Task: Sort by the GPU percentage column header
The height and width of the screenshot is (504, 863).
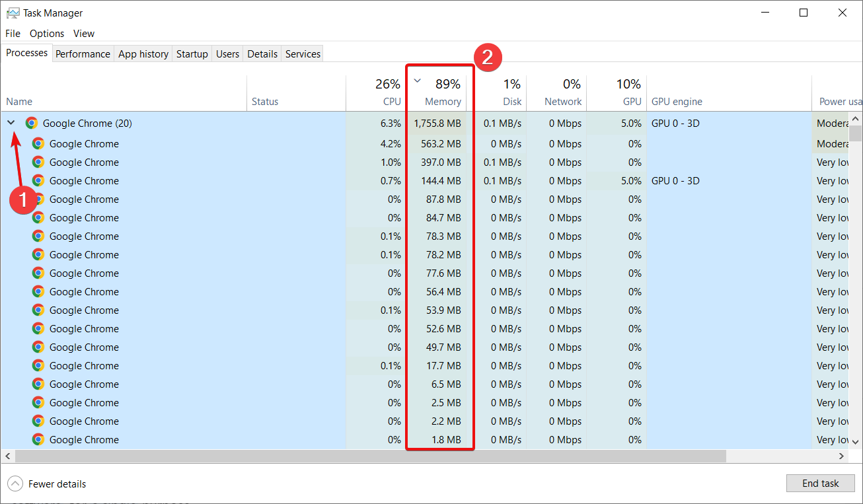Action: [x=617, y=93]
